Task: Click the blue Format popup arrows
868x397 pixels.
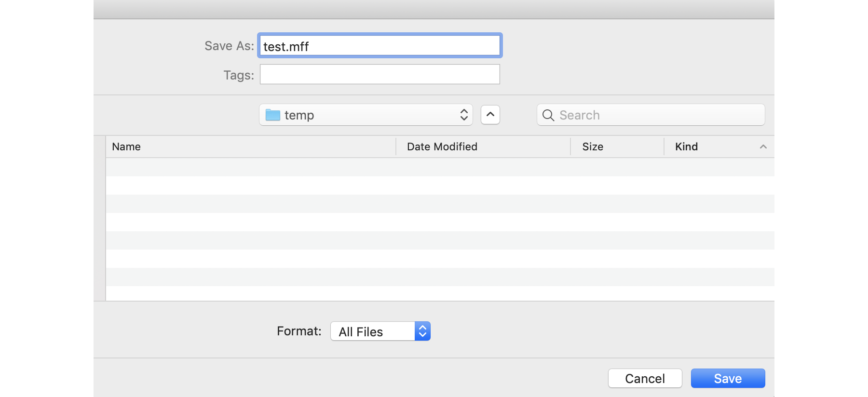Action: click(x=422, y=331)
